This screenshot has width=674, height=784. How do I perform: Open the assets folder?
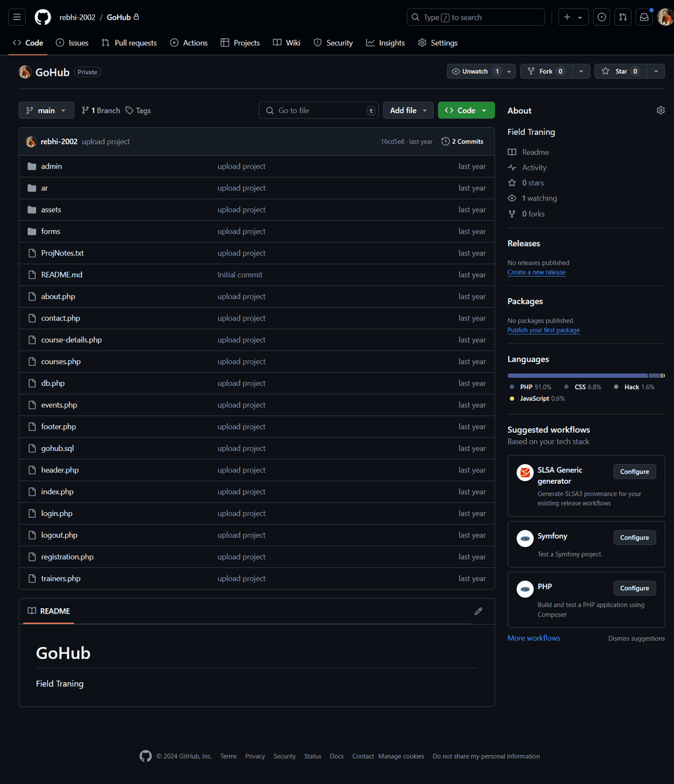[x=51, y=210]
